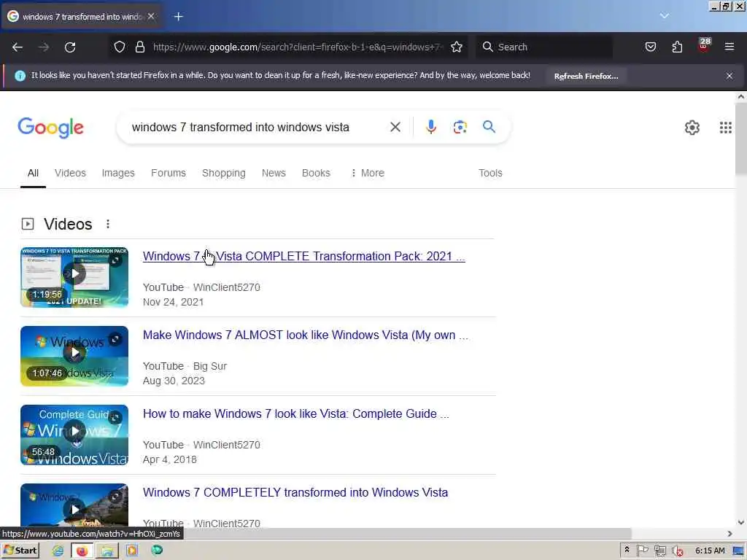Clear the Google search query

pos(395,127)
